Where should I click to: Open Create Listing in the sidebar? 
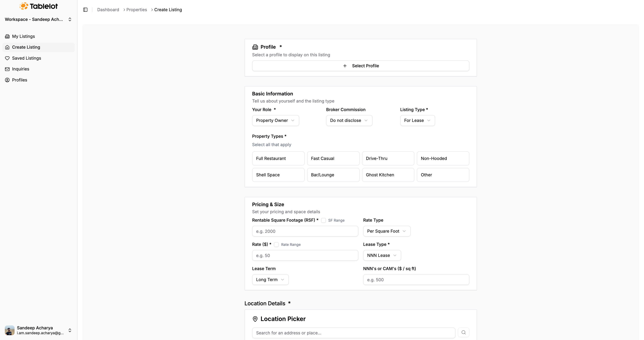(26, 47)
